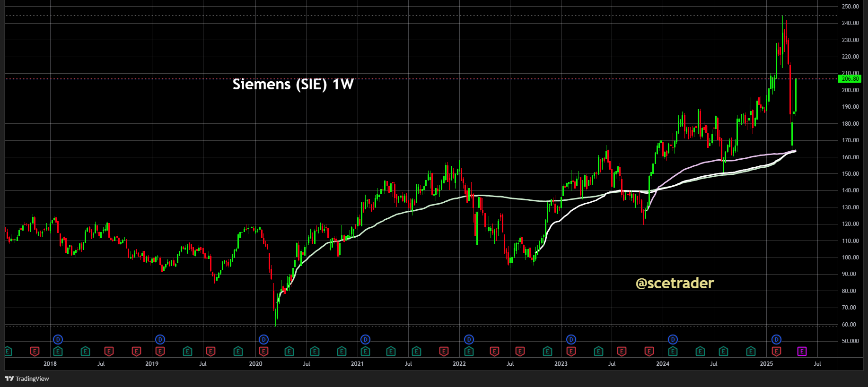Screen dimensions: 868x387
Task: Open the red August 2019 earnings marker
Action: click(x=211, y=351)
